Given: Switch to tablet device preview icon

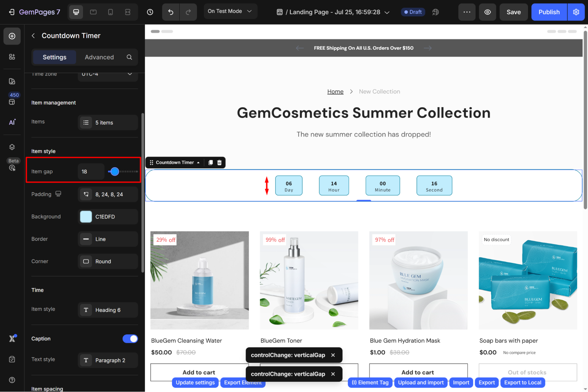Looking at the screenshot, I should point(93,12).
